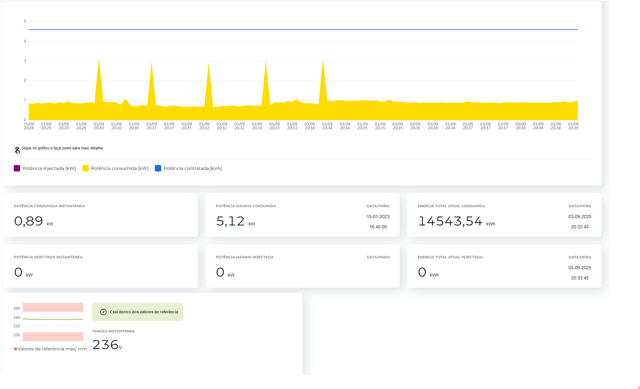This screenshot has height=389, width=640.
Task: Click the zoom hint pointer icon below the chart
Action: click(17, 150)
